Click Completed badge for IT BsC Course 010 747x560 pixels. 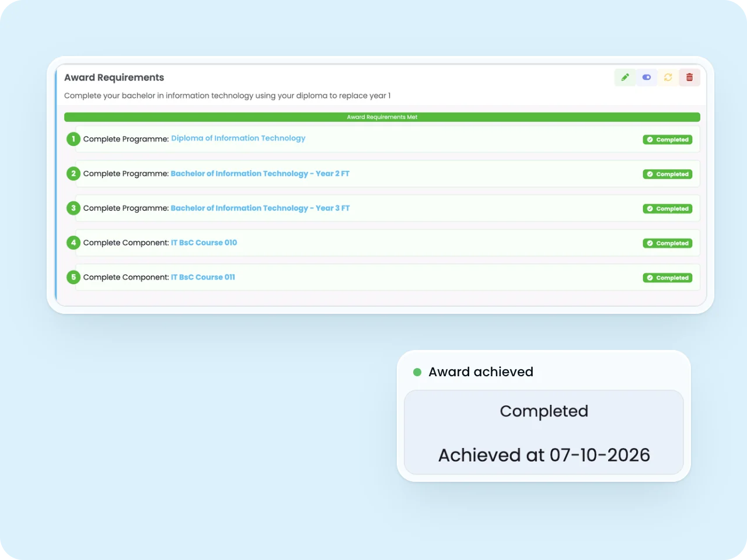click(x=668, y=243)
